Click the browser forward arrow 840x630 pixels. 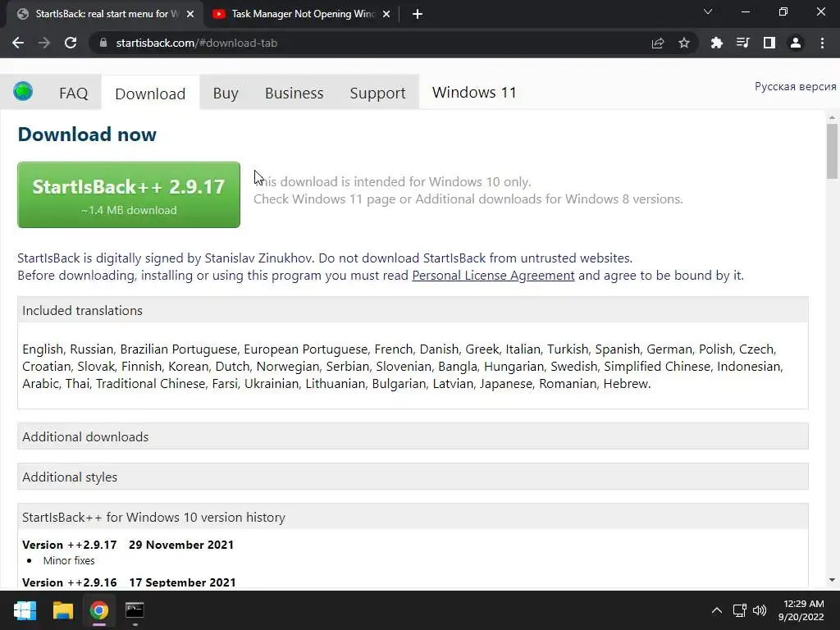pos(44,43)
